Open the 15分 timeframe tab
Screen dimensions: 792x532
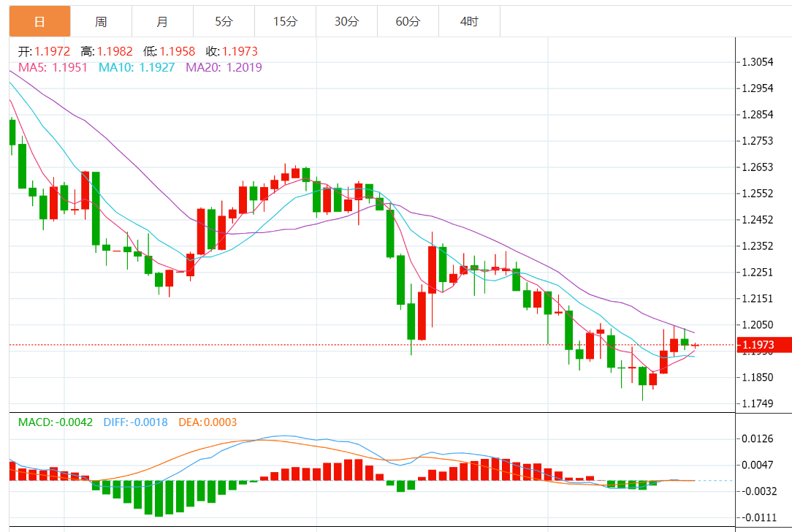tap(286, 22)
